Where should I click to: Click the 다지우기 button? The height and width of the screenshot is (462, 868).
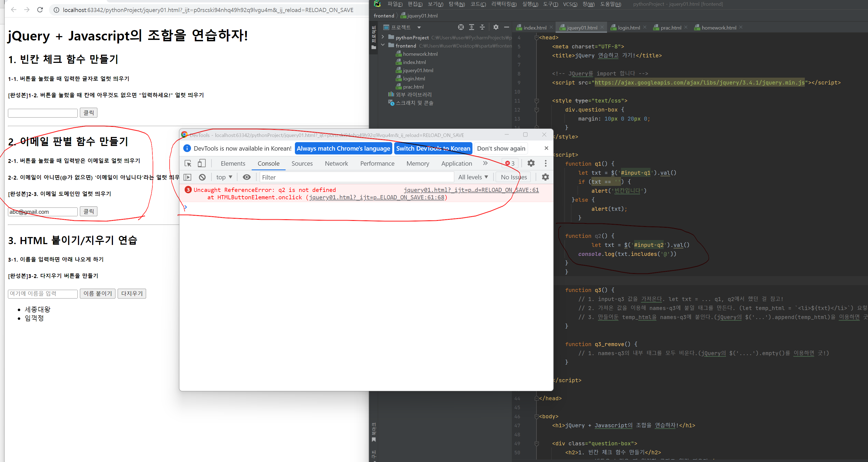point(132,294)
